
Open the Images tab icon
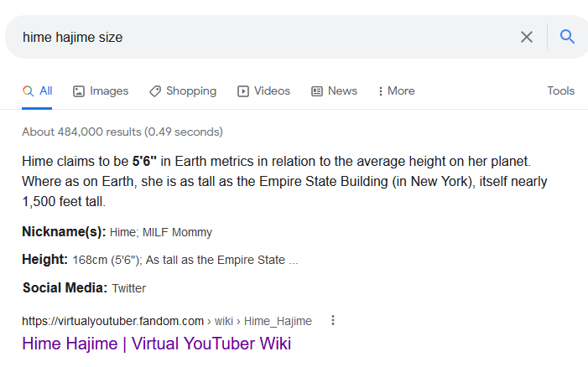[78, 91]
